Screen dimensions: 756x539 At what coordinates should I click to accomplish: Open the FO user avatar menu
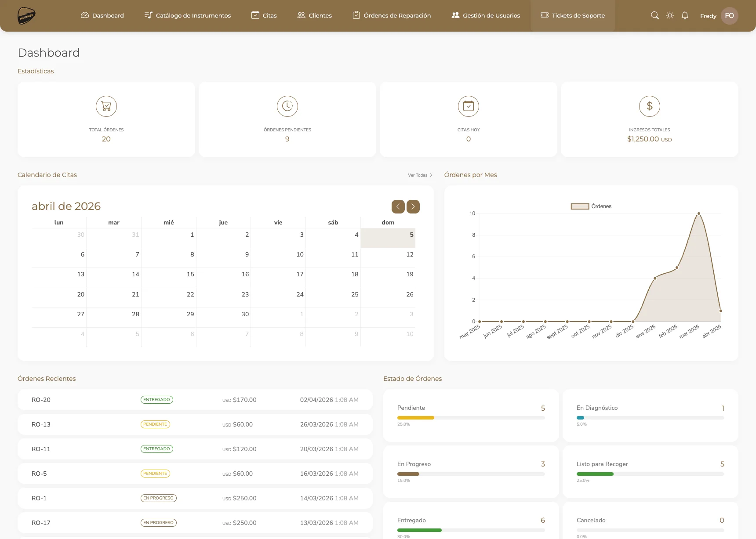(729, 15)
